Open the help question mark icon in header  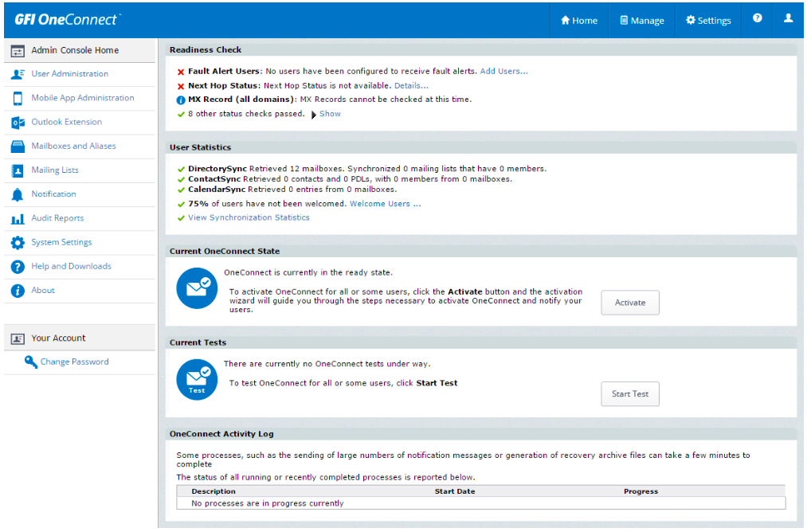757,18
